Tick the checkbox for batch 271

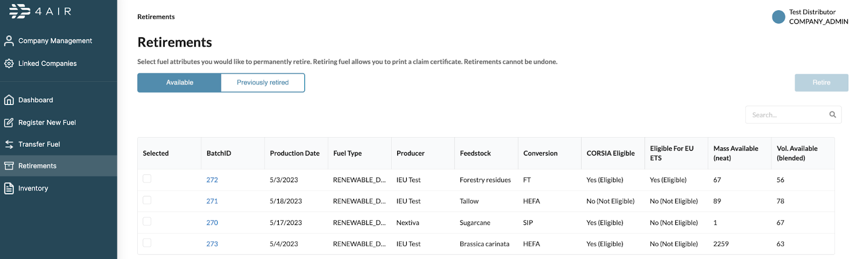(x=147, y=200)
